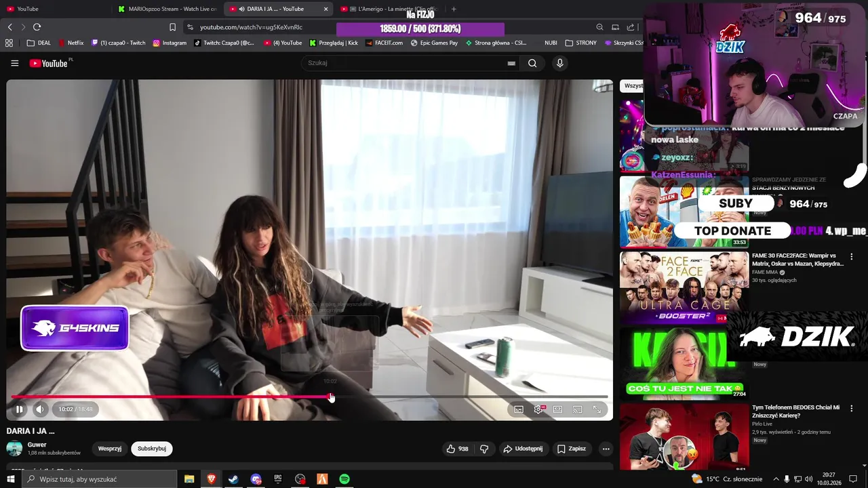Image resolution: width=868 pixels, height=488 pixels.
Task: Click the Windows taskbar search box
Action: click(99, 479)
